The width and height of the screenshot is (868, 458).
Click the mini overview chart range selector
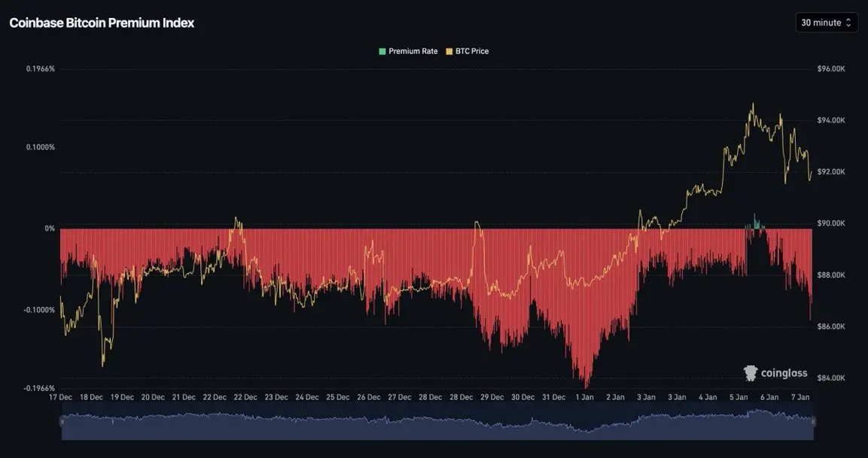click(x=437, y=421)
